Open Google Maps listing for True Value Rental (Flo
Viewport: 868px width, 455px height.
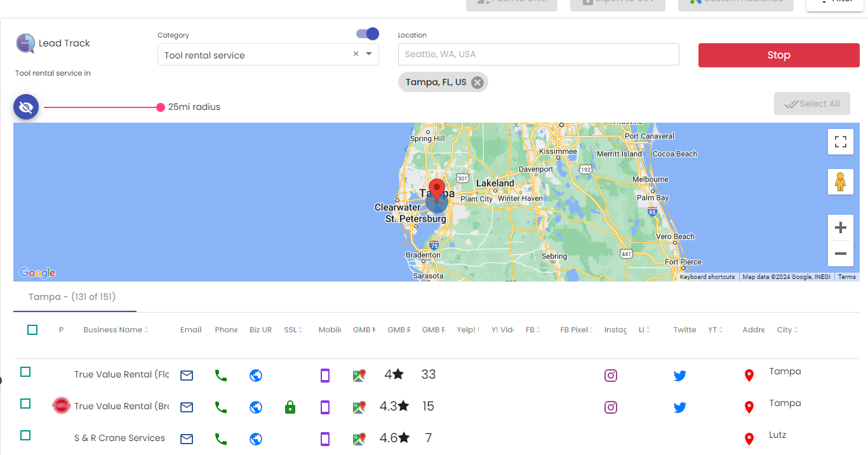(359, 376)
